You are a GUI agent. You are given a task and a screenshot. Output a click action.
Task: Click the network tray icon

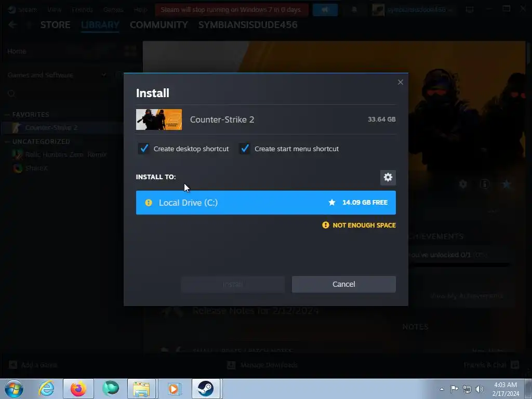[x=467, y=389]
